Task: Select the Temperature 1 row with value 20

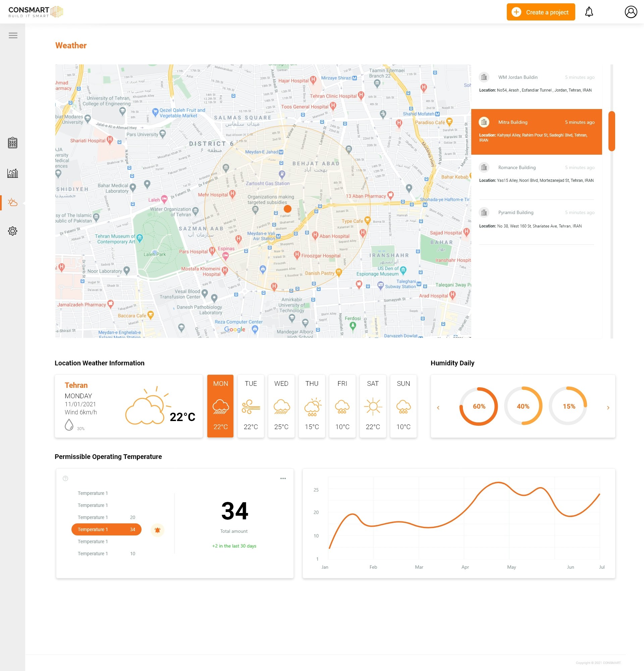Action: [106, 517]
